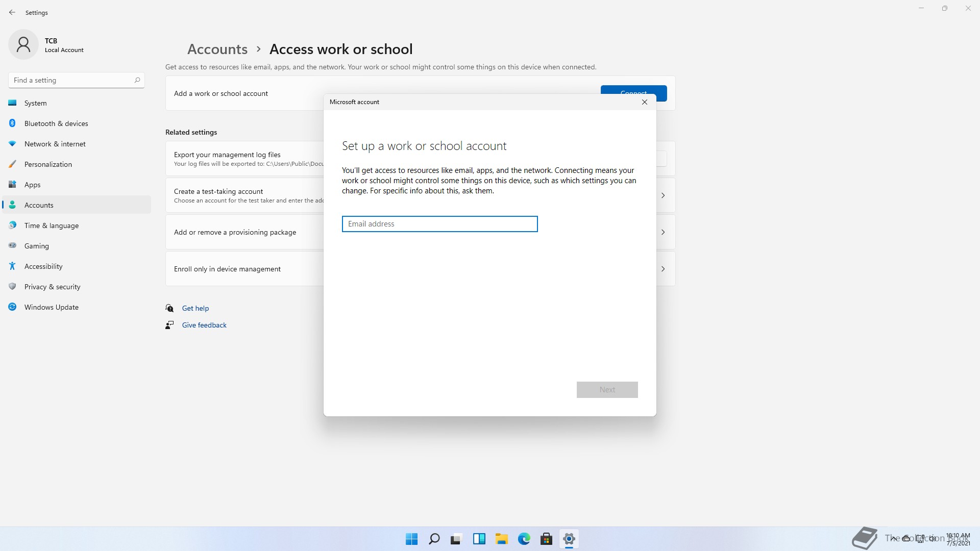
Task: Click the Bluetooth icon in sidebar
Action: (x=13, y=123)
